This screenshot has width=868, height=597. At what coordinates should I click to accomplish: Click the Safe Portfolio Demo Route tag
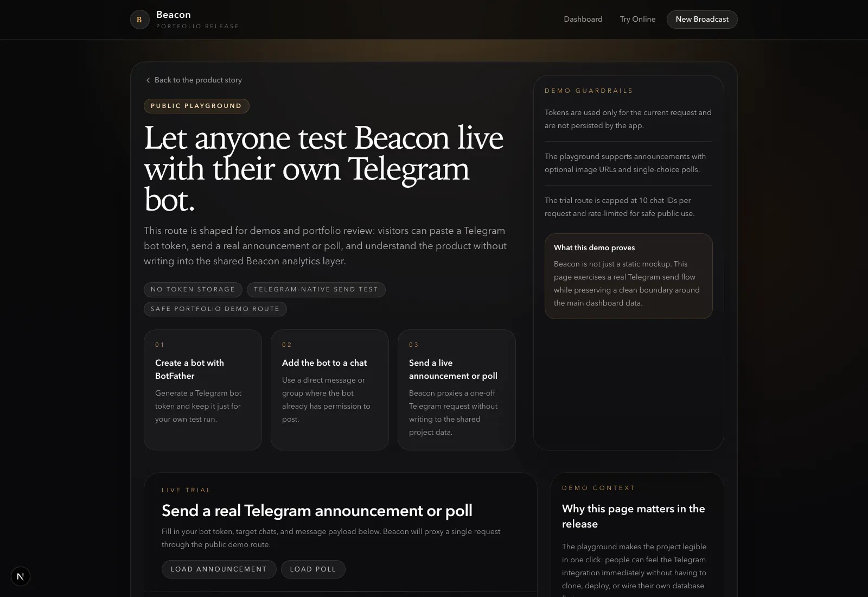click(215, 309)
